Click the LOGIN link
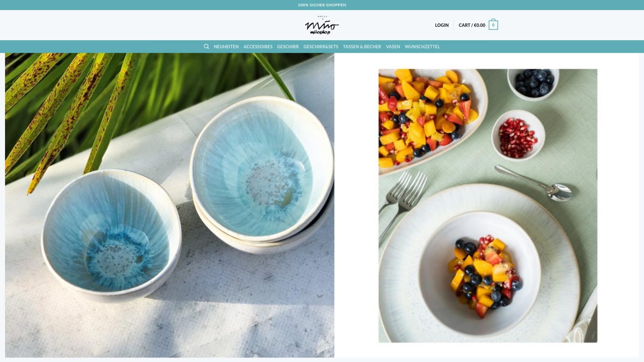This screenshot has width=644, height=362. pyautogui.click(x=441, y=25)
